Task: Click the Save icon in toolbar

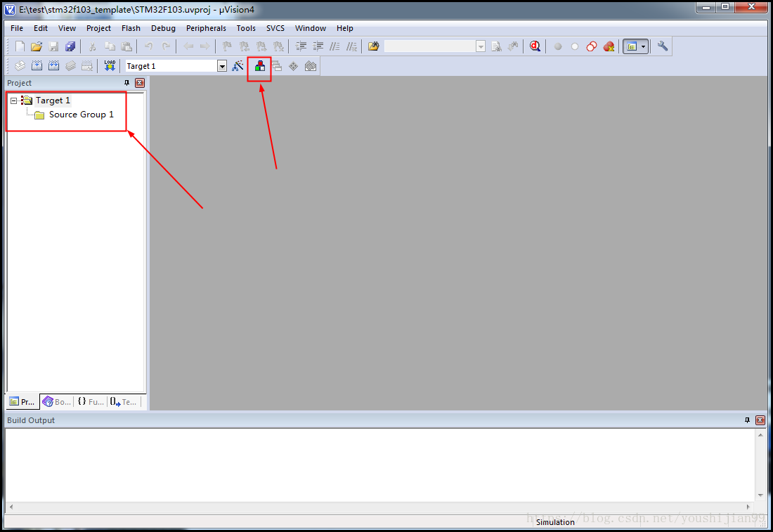Action: pyautogui.click(x=53, y=46)
